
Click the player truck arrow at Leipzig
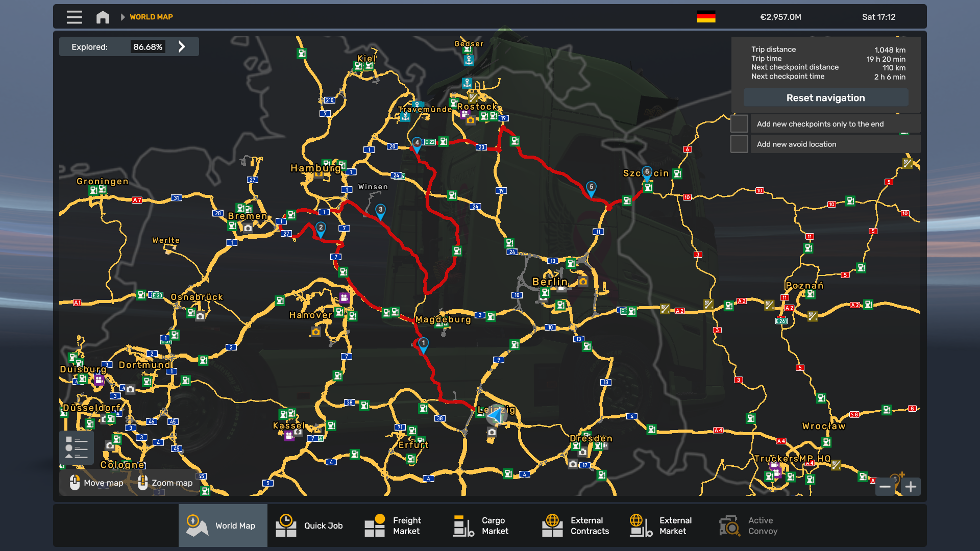point(495,416)
